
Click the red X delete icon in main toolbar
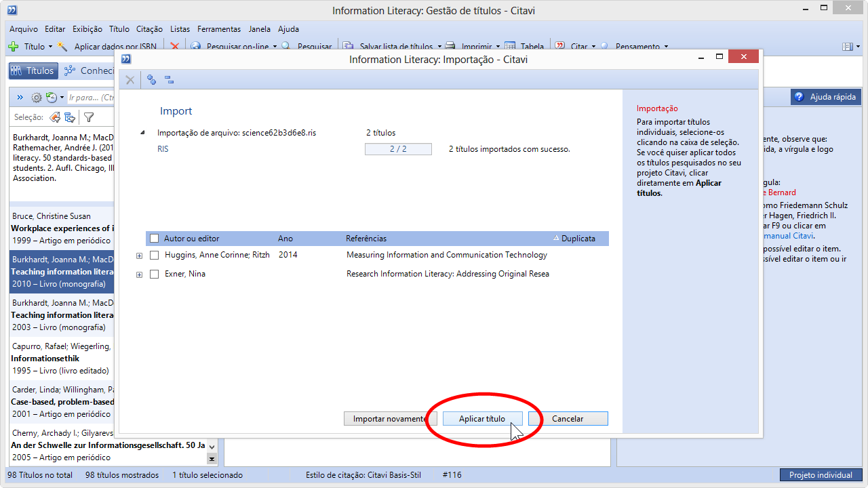pyautogui.click(x=174, y=47)
